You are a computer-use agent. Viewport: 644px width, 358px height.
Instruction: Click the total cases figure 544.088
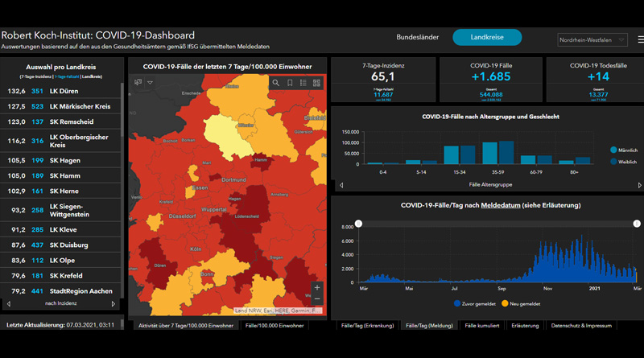pyautogui.click(x=491, y=94)
